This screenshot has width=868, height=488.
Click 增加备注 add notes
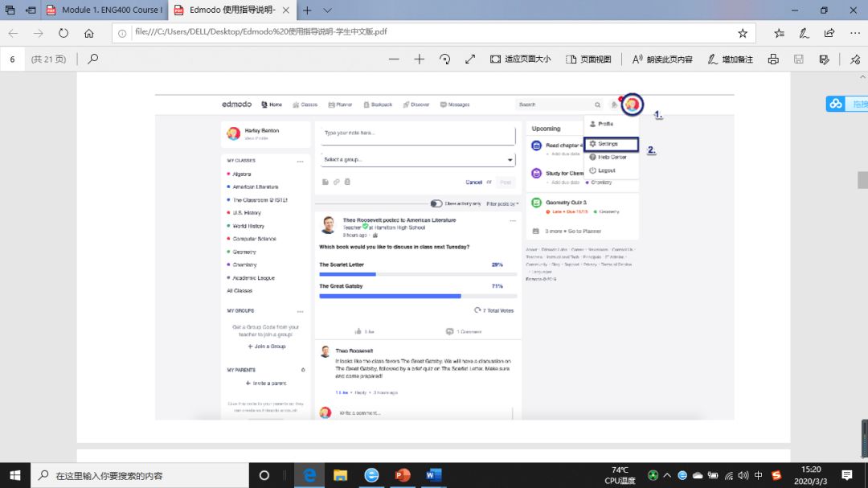(730, 59)
